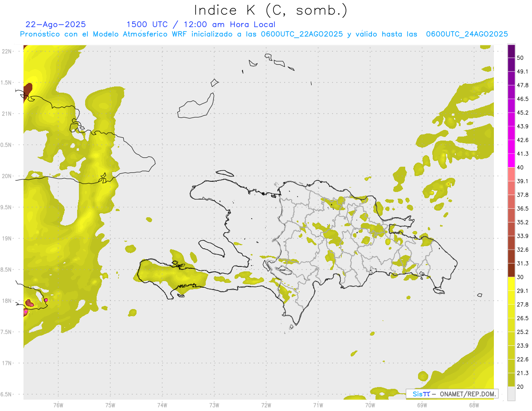Click the 68W longitude axis label
Image resolution: width=532 pixels, height=411 pixels.
tap(474, 404)
